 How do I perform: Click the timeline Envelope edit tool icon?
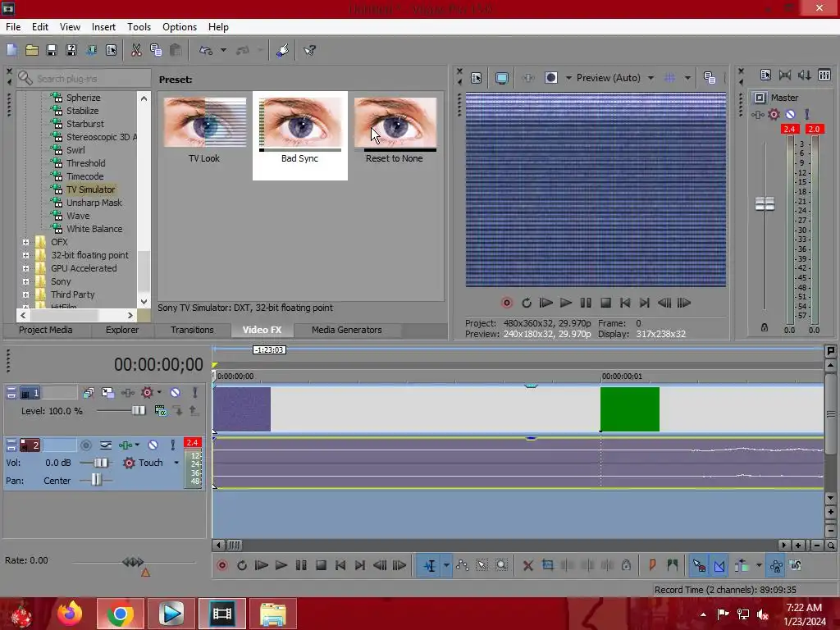click(x=463, y=566)
